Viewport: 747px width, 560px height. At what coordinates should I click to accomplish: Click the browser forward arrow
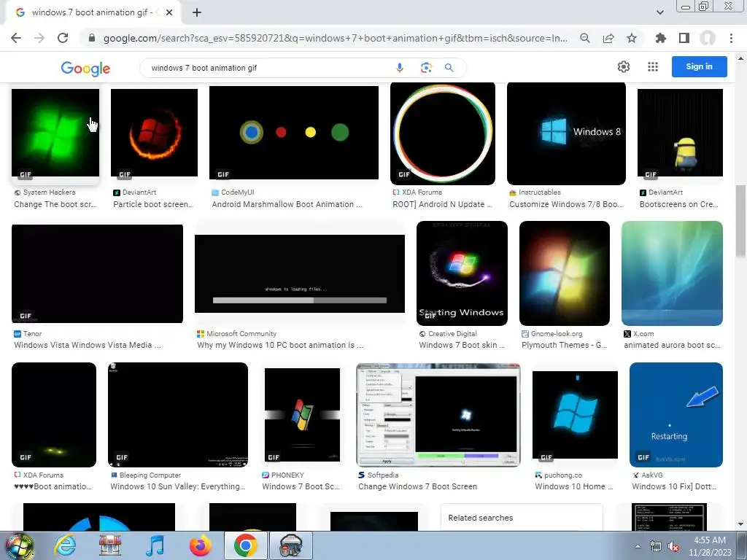(x=39, y=38)
